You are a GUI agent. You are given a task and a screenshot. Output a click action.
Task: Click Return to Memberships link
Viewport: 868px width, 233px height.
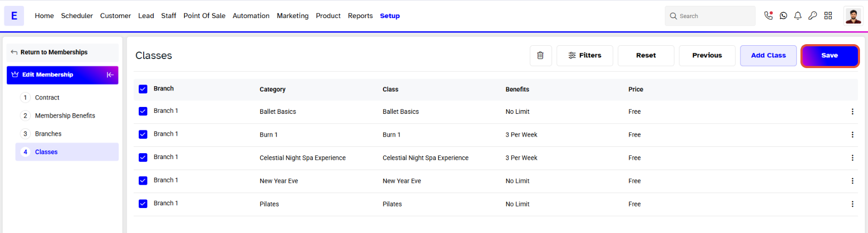pyautogui.click(x=54, y=52)
